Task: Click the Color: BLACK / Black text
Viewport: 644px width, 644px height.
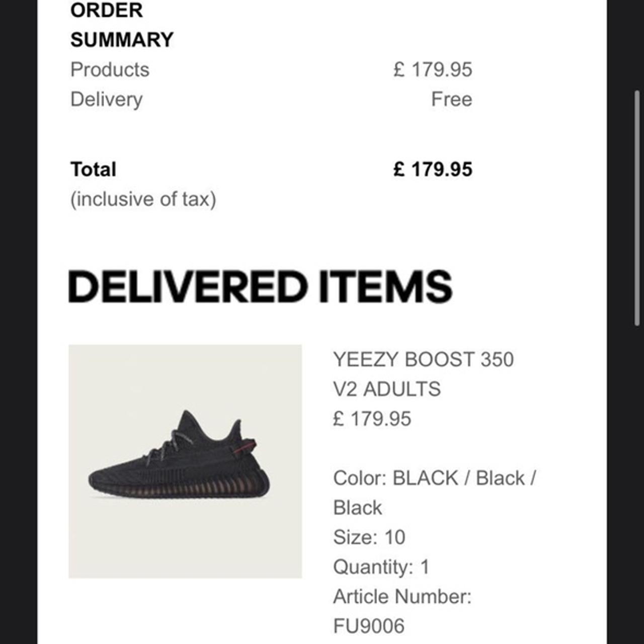Action: click(x=435, y=493)
